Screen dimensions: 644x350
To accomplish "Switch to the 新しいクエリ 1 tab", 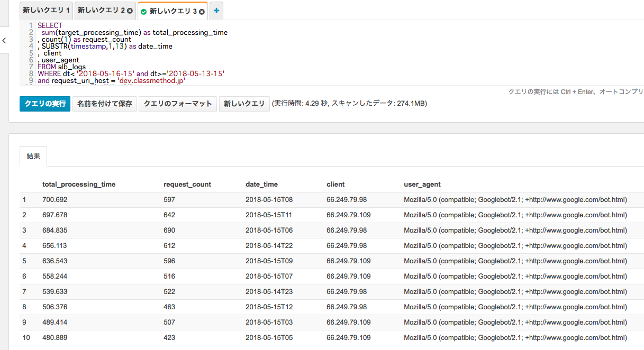I will tap(46, 10).
